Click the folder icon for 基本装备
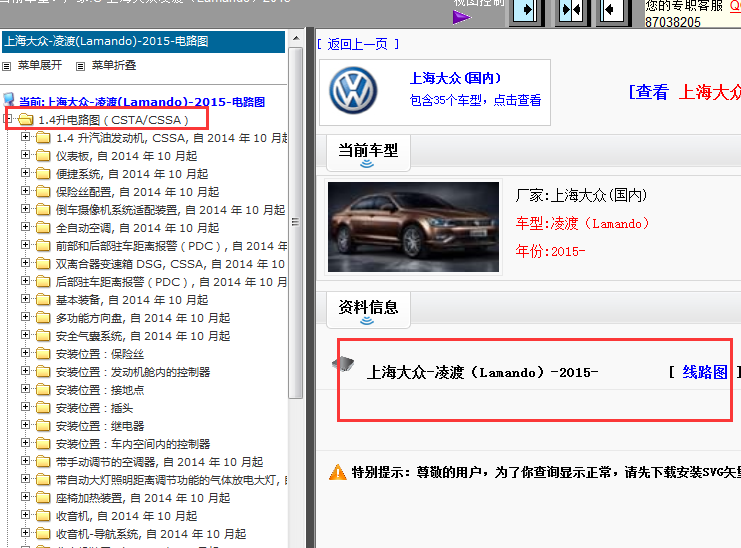Screen dimensions: 741x548 [43, 300]
